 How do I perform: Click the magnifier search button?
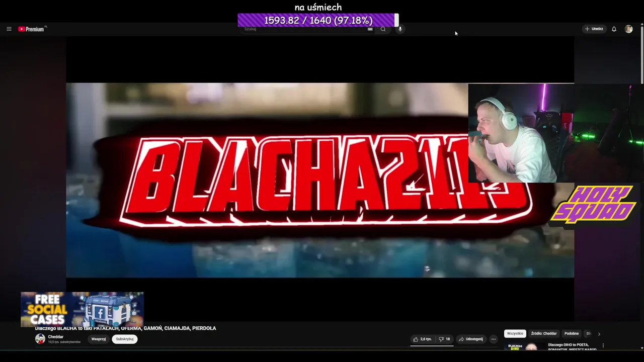383,29
